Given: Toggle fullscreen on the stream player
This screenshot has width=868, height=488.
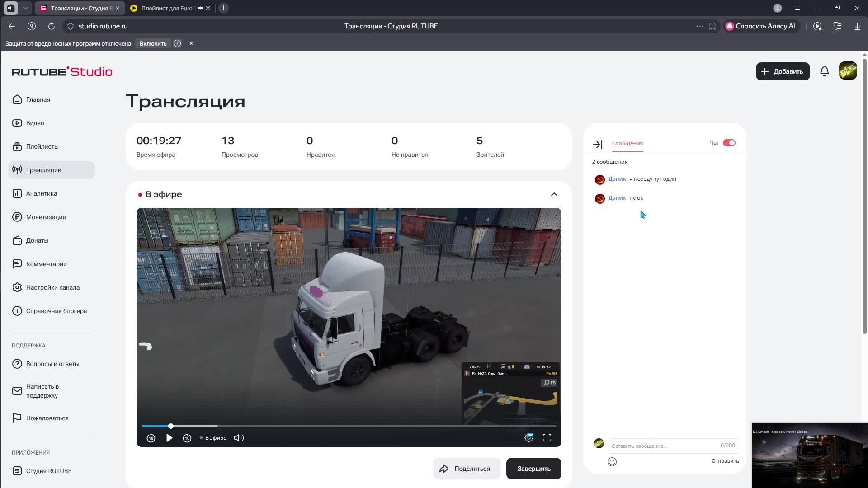Looking at the screenshot, I should tap(547, 437).
